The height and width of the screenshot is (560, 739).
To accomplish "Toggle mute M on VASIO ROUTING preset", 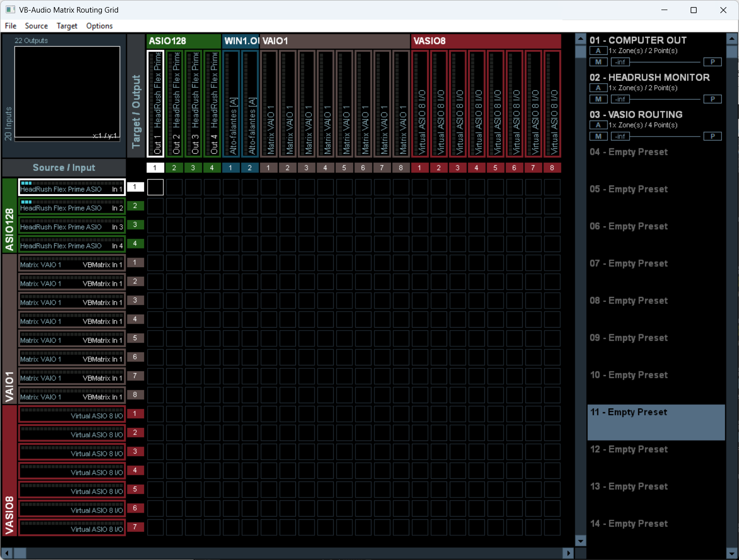I will tap(598, 137).
